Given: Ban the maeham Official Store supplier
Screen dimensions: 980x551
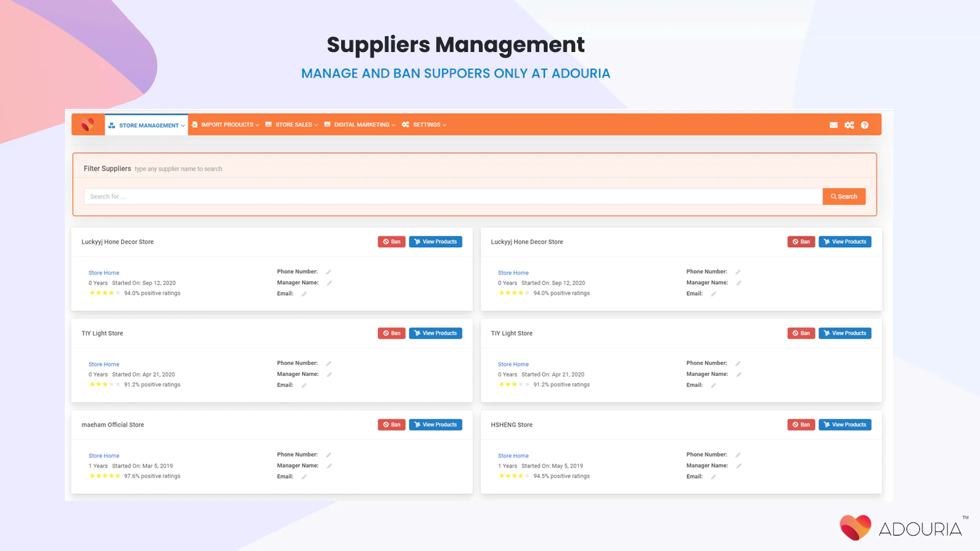Looking at the screenshot, I should click(391, 425).
